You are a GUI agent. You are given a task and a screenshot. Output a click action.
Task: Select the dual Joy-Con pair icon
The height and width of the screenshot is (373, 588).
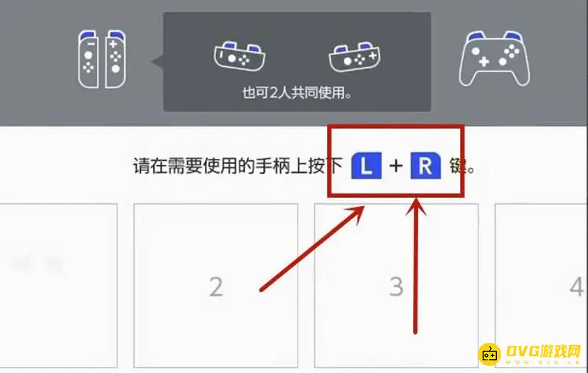pyautogui.click(x=102, y=59)
